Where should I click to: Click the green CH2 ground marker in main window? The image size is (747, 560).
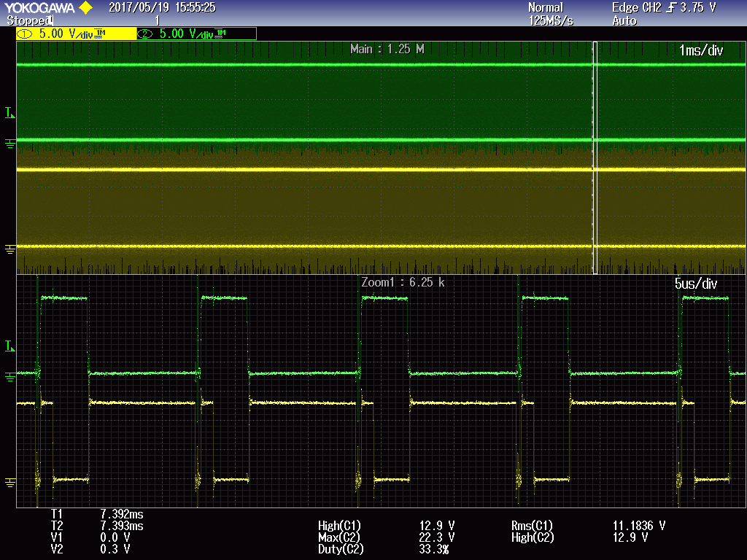coord(9,143)
